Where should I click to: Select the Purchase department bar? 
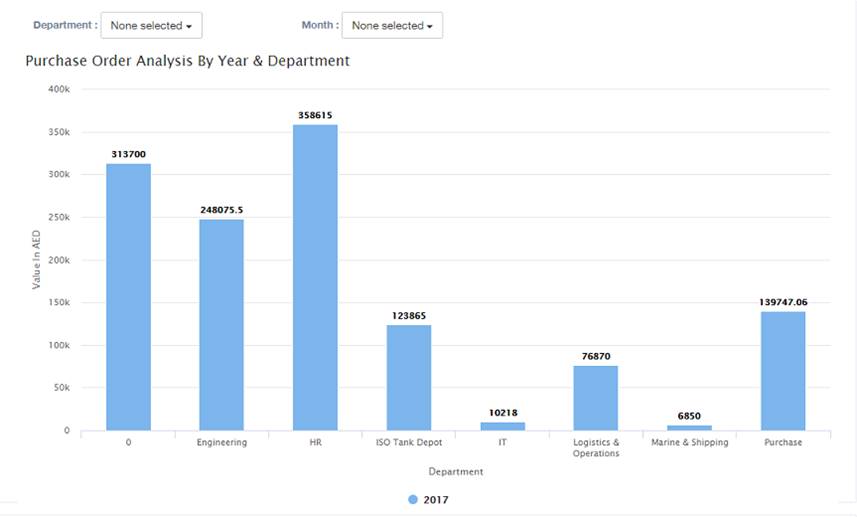pyautogui.click(x=782, y=371)
